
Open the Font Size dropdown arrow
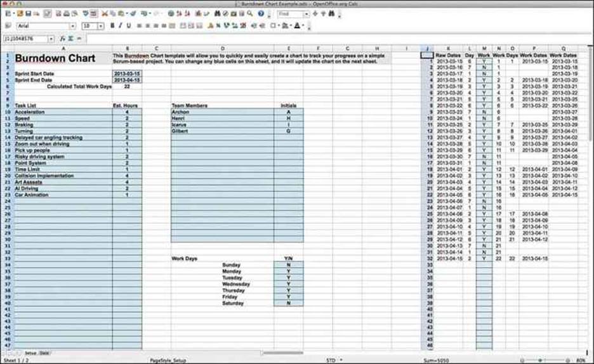tap(101, 26)
